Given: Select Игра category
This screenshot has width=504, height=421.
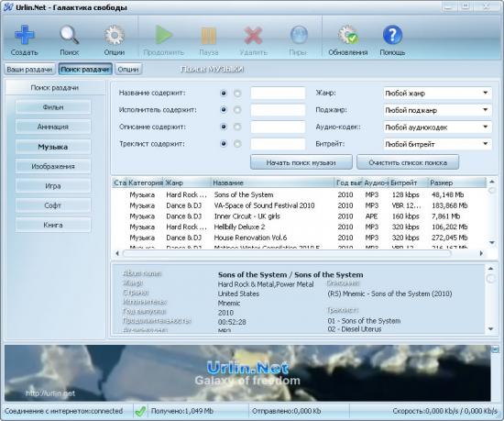Looking at the screenshot, I should 53,186.
